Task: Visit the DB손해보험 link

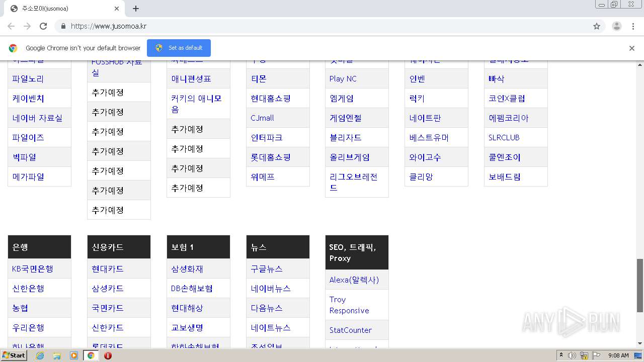Action: [192, 289]
